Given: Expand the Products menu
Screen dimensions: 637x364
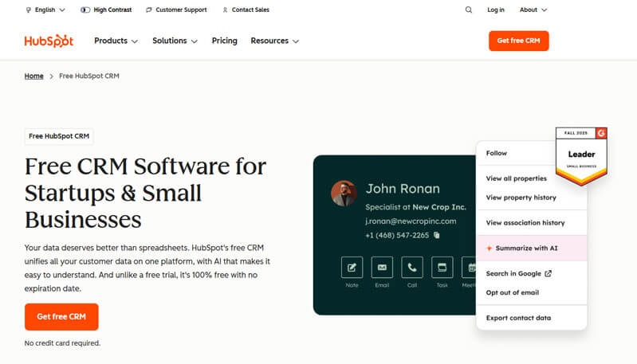Looking at the screenshot, I should pos(116,41).
